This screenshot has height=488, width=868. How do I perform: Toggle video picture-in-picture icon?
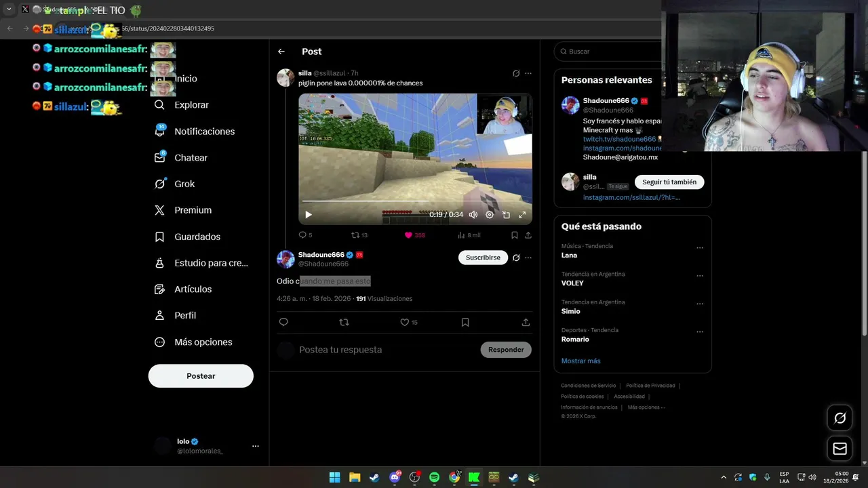click(506, 215)
